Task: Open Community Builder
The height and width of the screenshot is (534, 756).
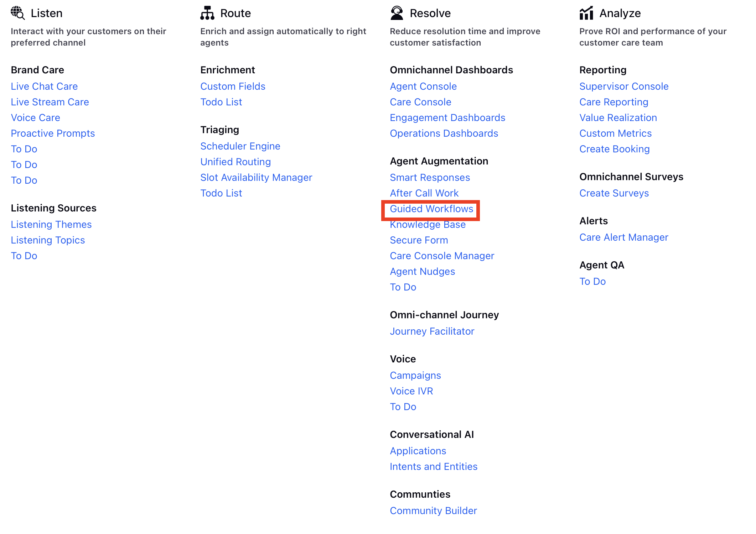Action: click(433, 511)
